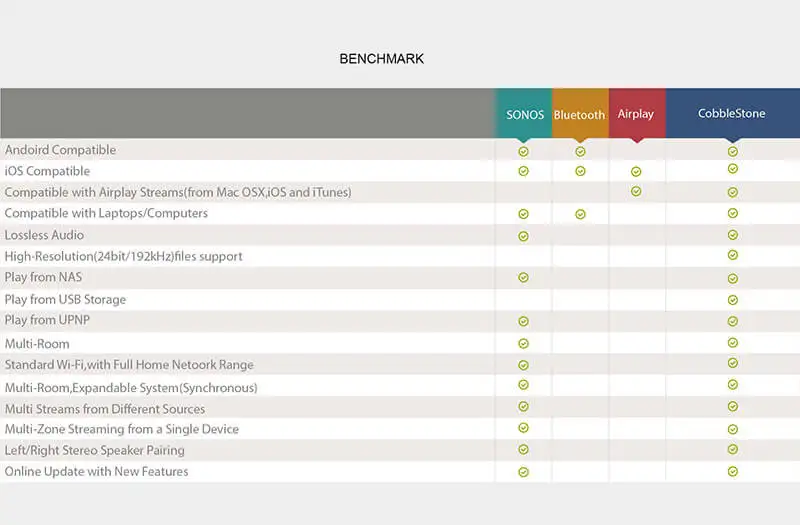Click CobbleStone checkmark for Multi Streams row

pos(733,407)
